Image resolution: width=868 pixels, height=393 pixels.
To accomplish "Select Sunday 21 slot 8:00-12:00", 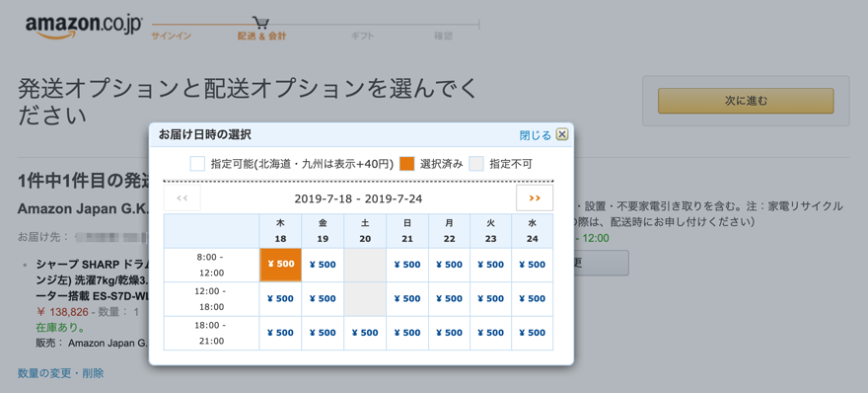I will pyautogui.click(x=407, y=265).
